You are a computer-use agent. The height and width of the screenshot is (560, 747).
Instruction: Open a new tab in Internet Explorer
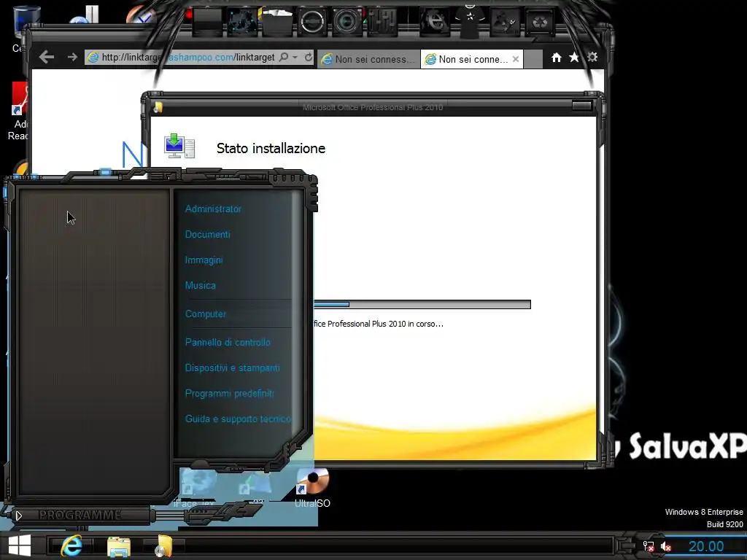(x=533, y=59)
